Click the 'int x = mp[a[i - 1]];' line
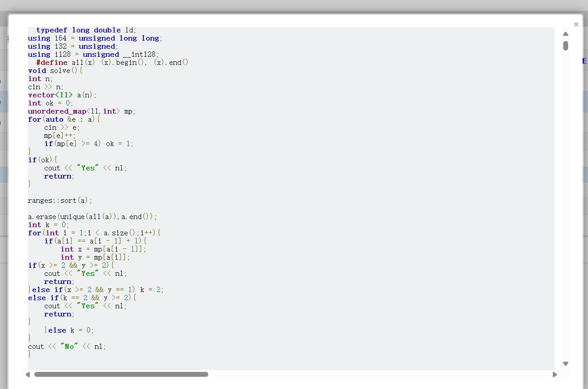Image resolution: width=588 pixels, height=389 pixels. click(104, 249)
